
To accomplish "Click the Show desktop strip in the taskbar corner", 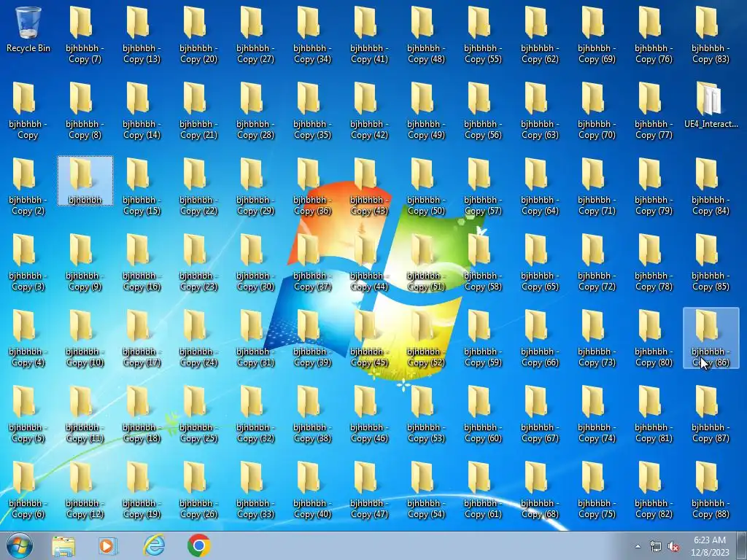I will pos(742,545).
